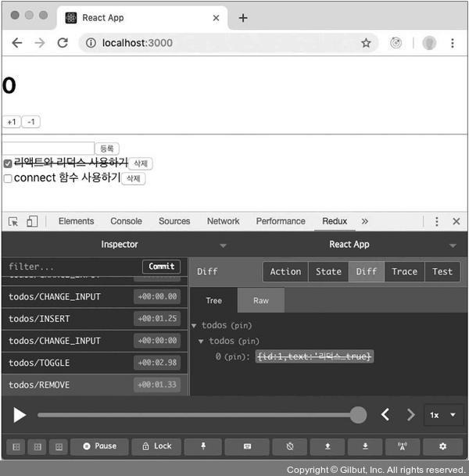Open a new browser tab
The height and width of the screenshot is (476, 469).
[x=243, y=18]
